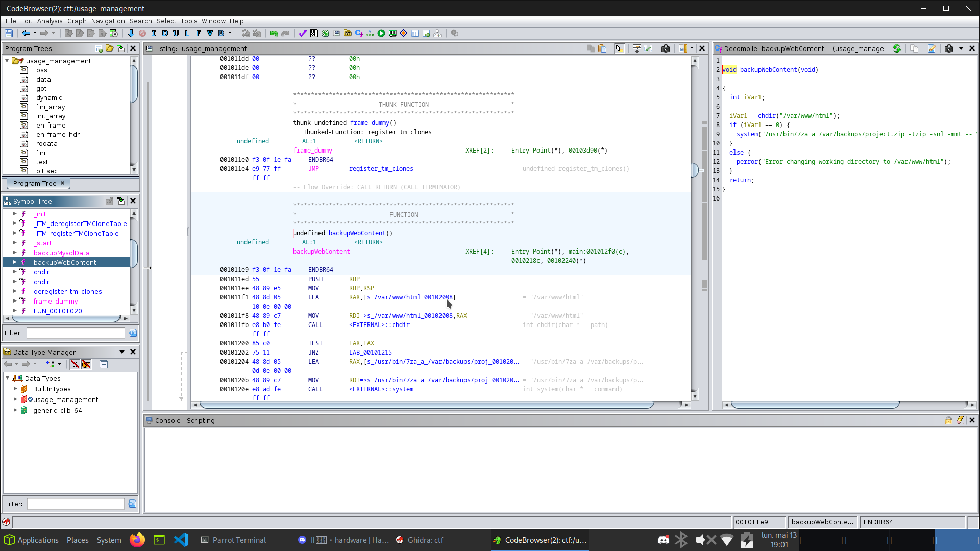This screenshot has height=551, width=980.
Task: Toggle scroll lock in the Console panel
Action: point(949,420)
